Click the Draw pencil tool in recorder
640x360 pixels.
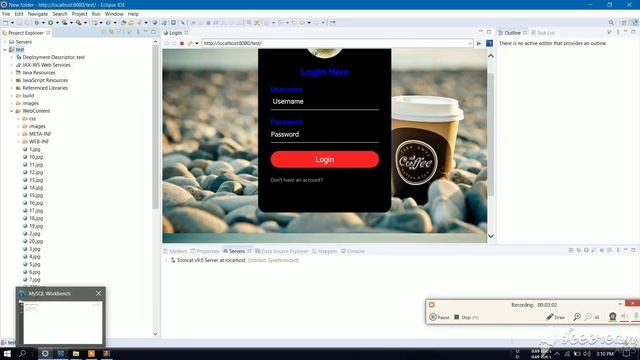(556, 317)
